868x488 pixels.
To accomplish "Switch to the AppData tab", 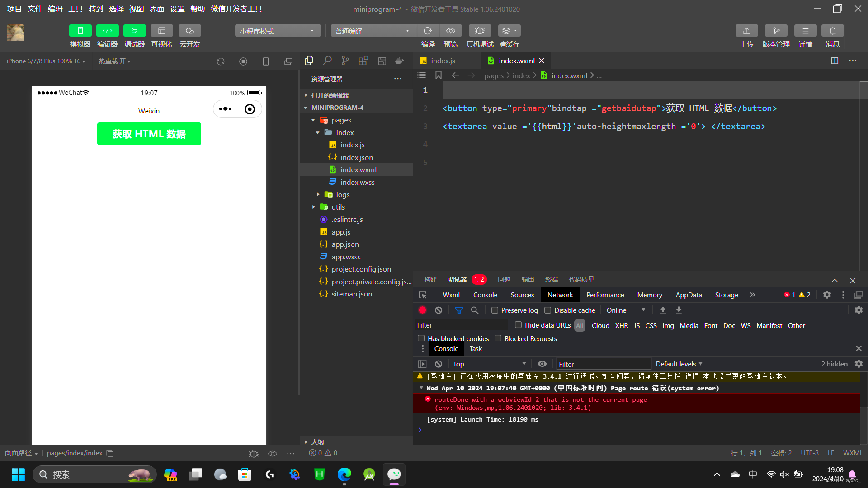I will 689,295.
